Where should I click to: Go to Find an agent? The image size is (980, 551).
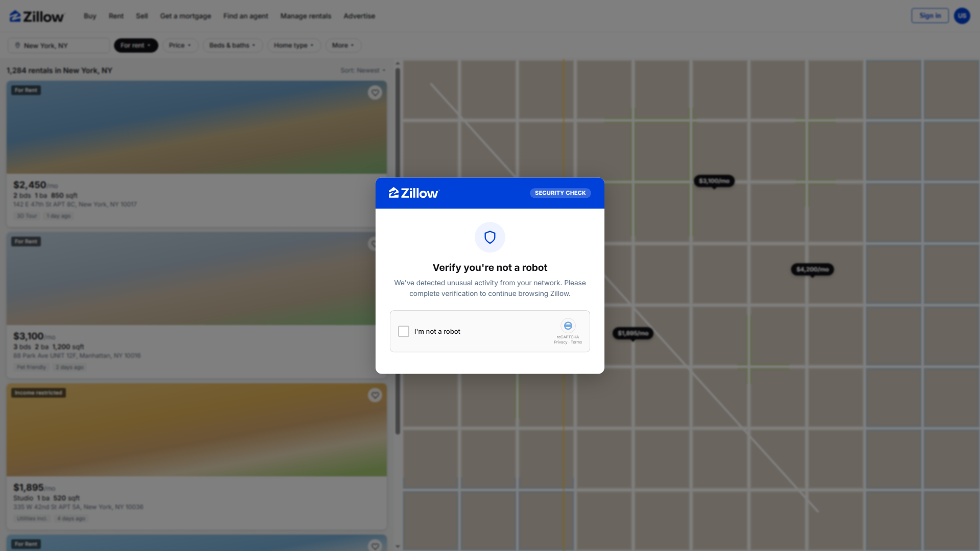pos(246,16)
